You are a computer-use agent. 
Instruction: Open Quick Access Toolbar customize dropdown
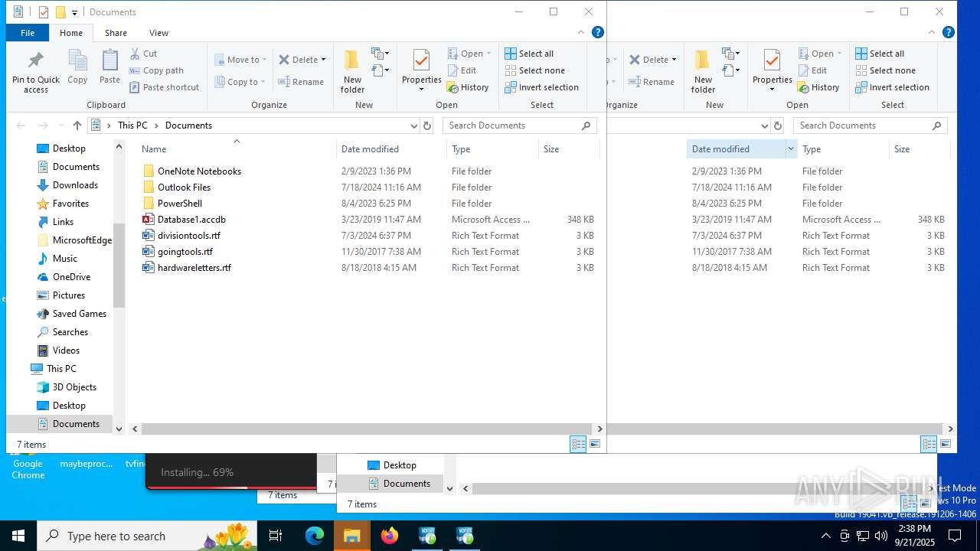click(x=74, y=12)
